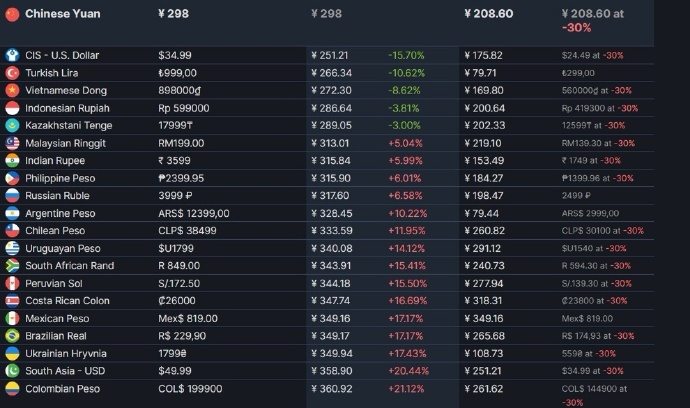Select the Indonesian Rupiah currency name
This screenshot has height=408, width=690.
point(69,108)
